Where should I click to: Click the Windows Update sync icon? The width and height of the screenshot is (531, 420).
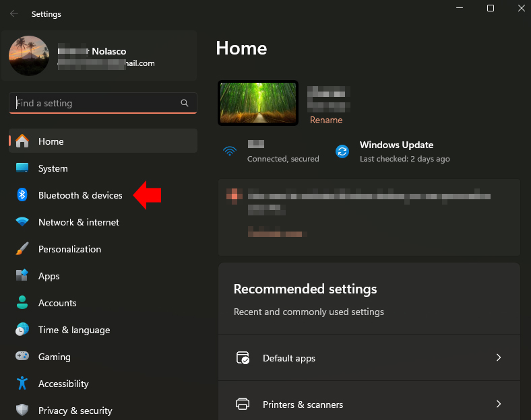342,151
